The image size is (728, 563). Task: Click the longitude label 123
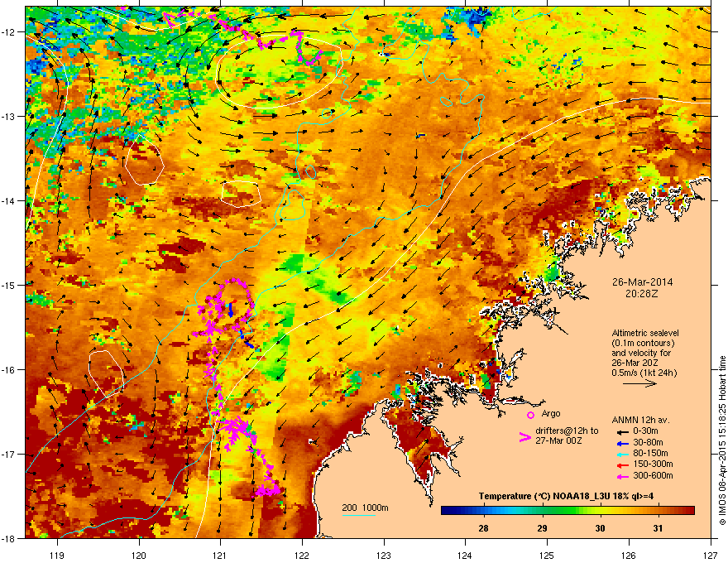(384, 555)
